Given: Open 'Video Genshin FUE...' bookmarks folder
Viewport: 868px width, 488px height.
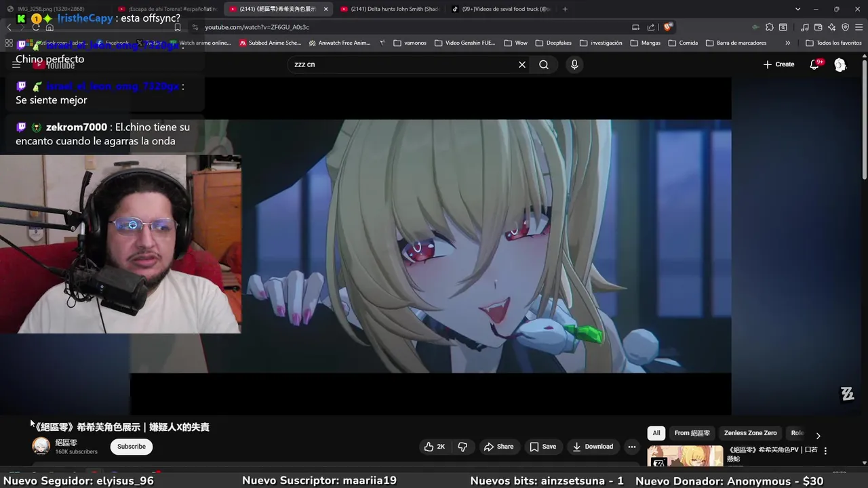Looking at the screenshot, I should pyautogui.click(x=465, y=43).
